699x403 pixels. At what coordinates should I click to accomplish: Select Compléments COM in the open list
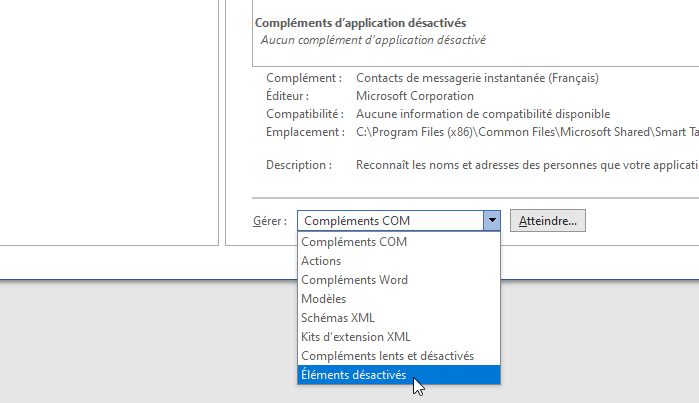[355, 242]
